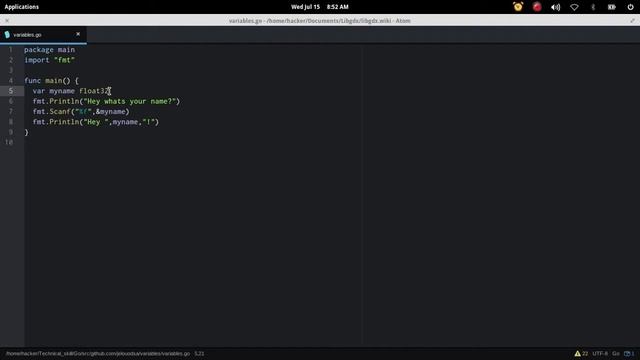The image size is (640, 360).
Task: Click line number 5 in the gutter
Action: [x=11, y=91]
